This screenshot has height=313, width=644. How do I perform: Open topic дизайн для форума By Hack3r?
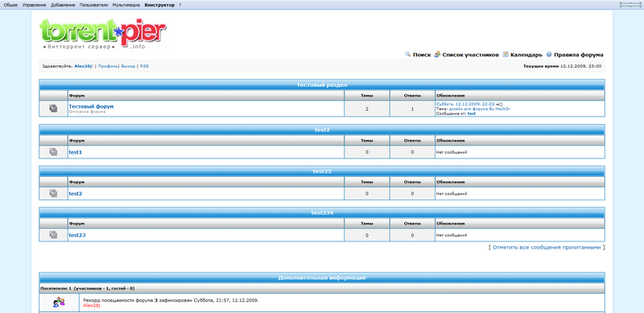480,109
